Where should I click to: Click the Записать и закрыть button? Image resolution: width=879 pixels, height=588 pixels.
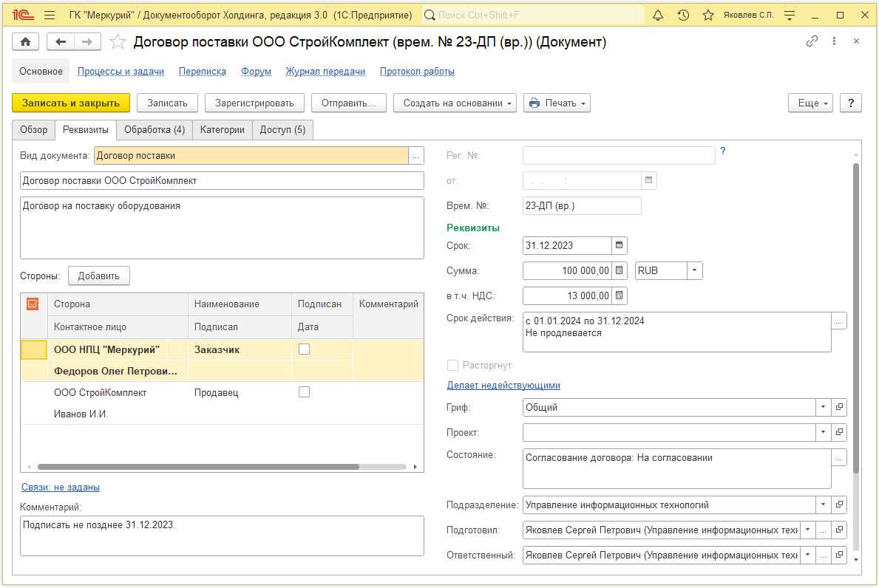tap(71, 103)
